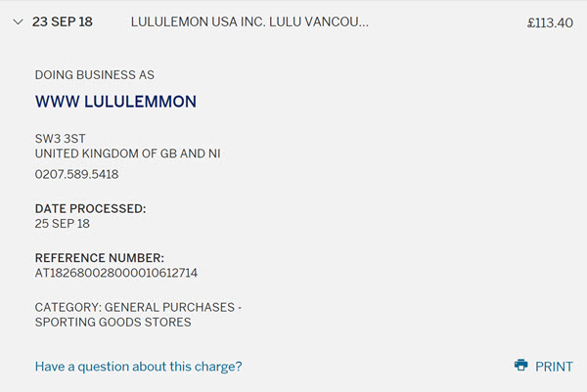Click the SPORTING GOODS STORES text

tap(113, 323)
